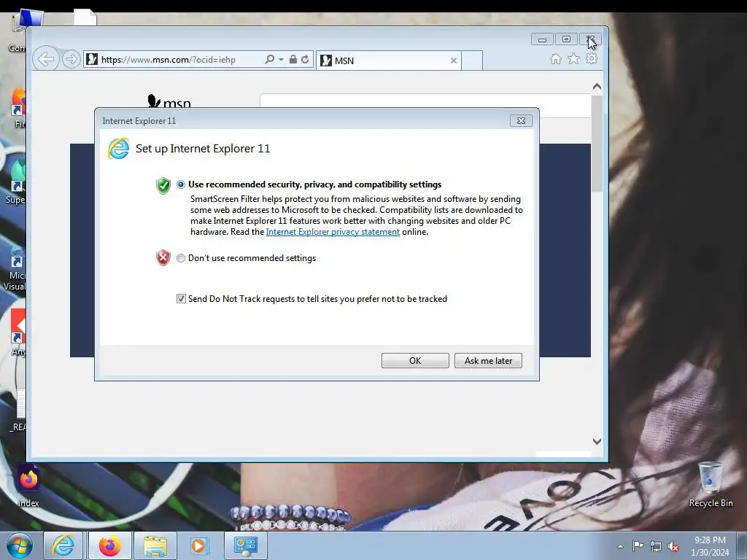The image size is (747, 560).
Task: Select Don't use recommended settings radio
Action: click(x=181, y=258)
